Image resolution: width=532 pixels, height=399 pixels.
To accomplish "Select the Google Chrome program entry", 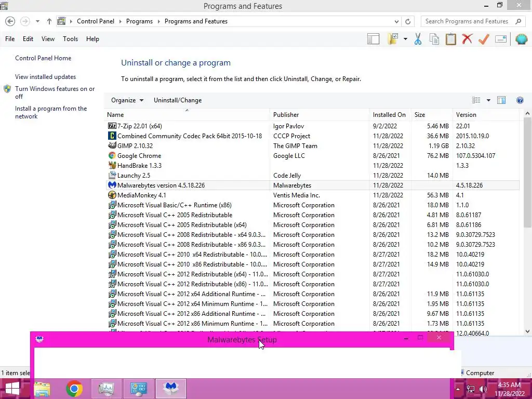I will [312, 155].
